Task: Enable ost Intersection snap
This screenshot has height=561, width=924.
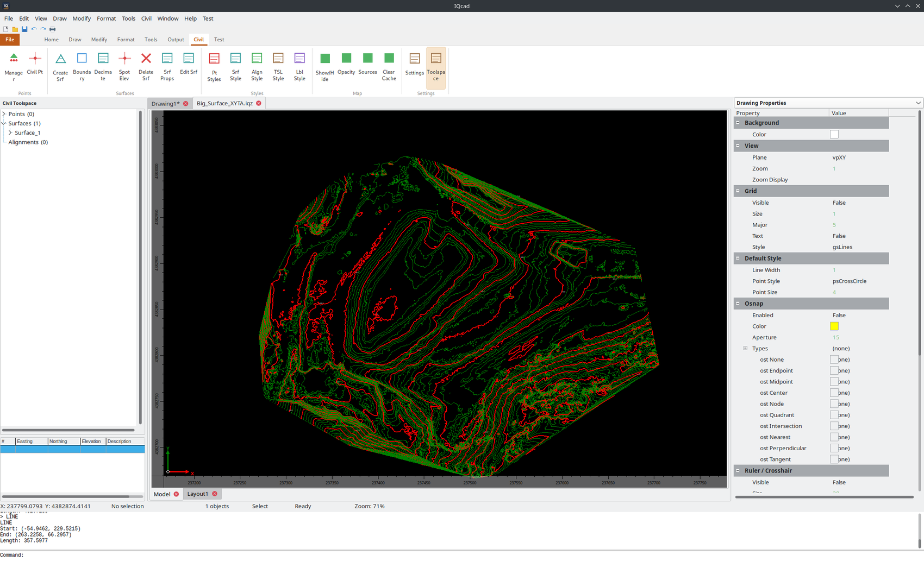Action: 834,426
